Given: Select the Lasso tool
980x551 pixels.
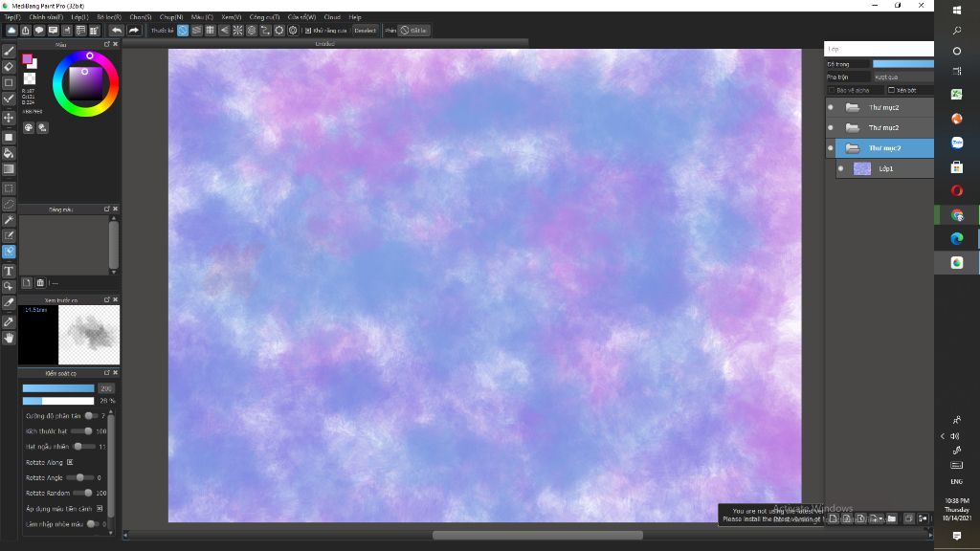Looking at the screenshot, I should click(x=9, y=205).
